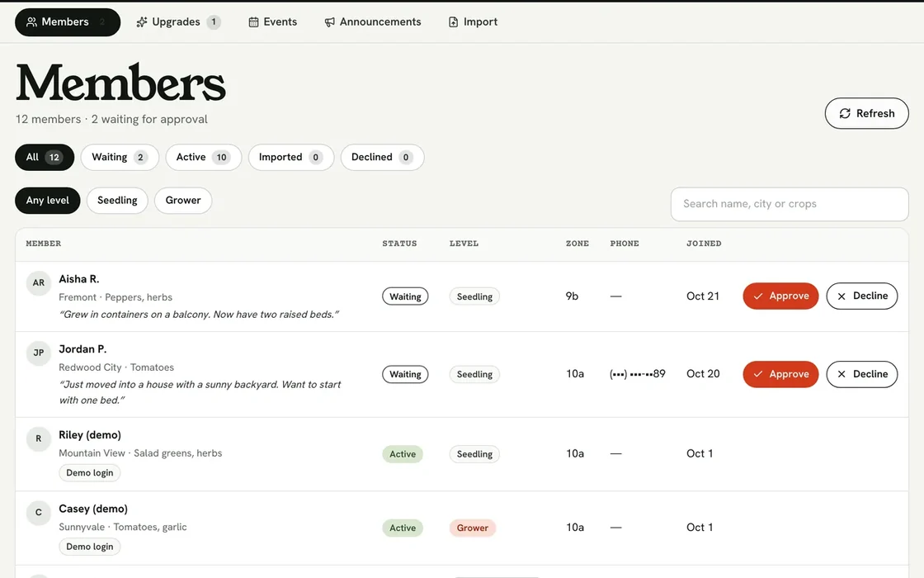Screen dimensions: 924x578
Task: Click the AR avatar for Aisha R.
Action: pos(38,282)
